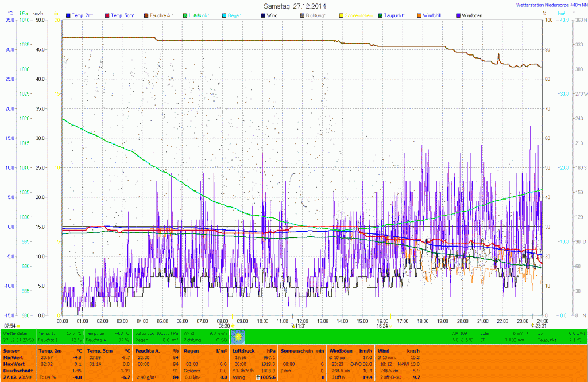The height and width of the screenshot is (382, 588).
Task: Click the red Temp. 5cm legend square
Action: tap(107, 15)
